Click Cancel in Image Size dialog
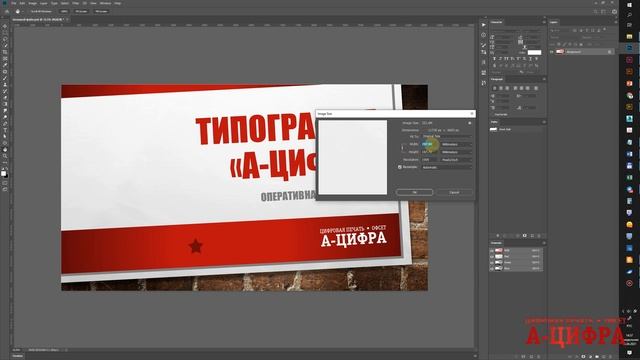 click(455, 192)
